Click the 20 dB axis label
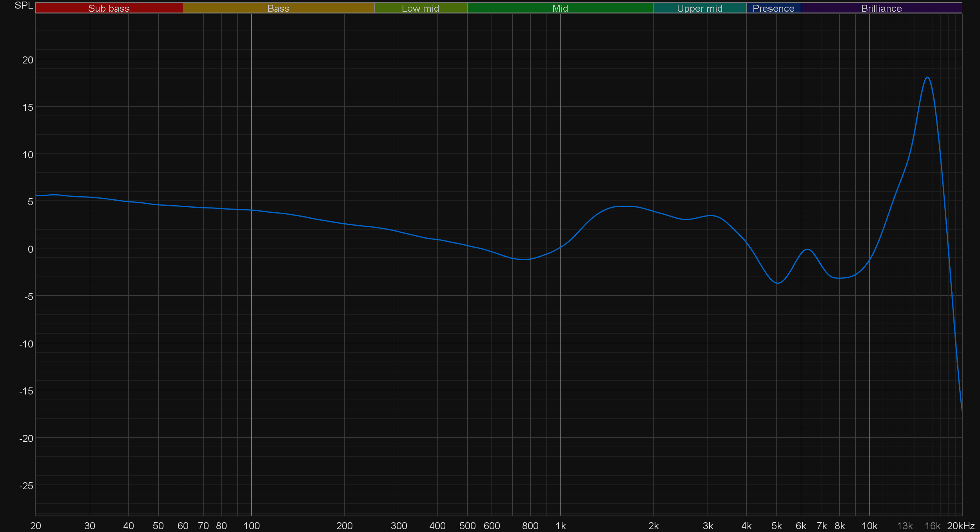This screenshot has width=980, height=532. coord(27,60)
